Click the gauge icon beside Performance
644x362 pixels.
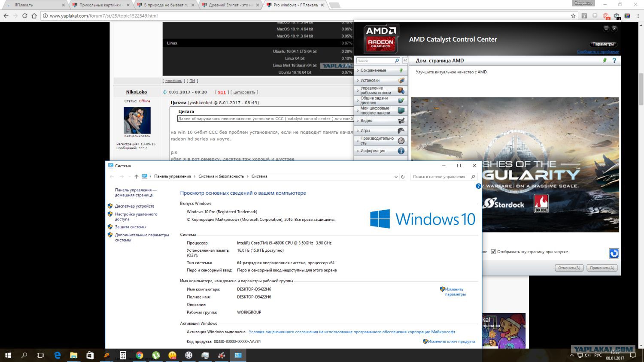click(x=401, y=141)
